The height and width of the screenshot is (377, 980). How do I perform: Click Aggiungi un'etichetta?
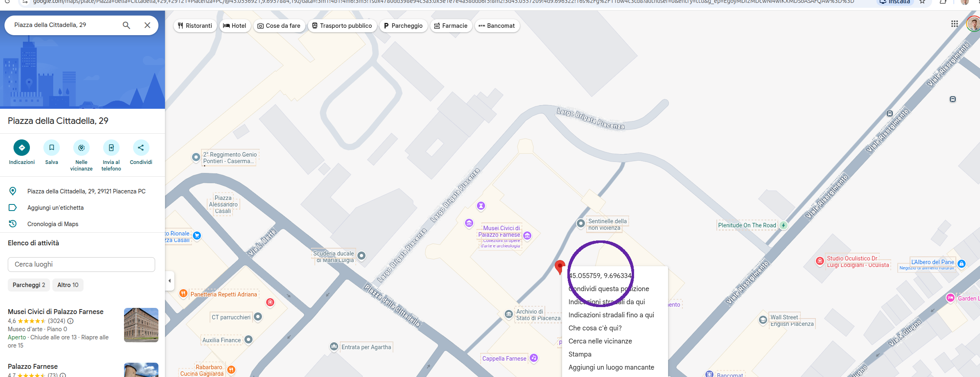(x=82, y=208)
